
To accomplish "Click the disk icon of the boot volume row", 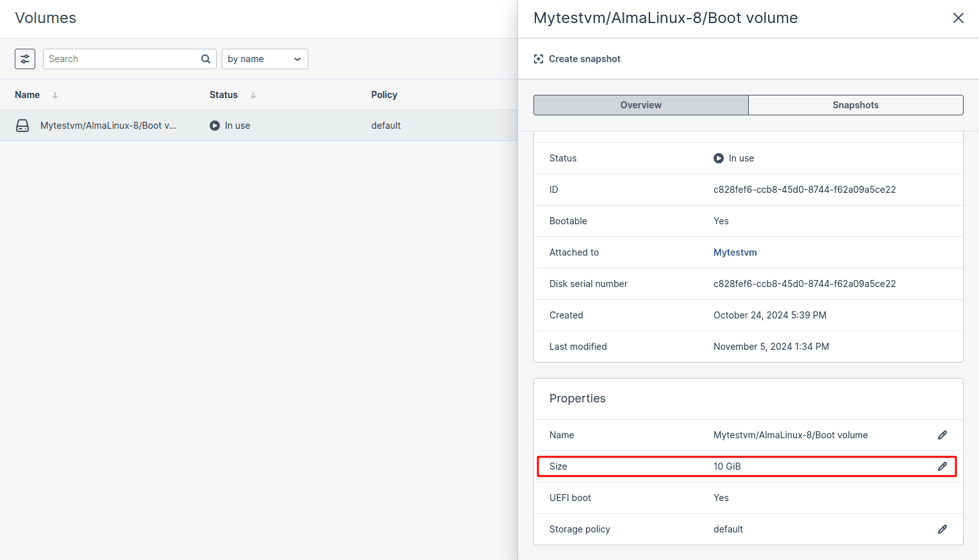I will (x=22, y=126).
